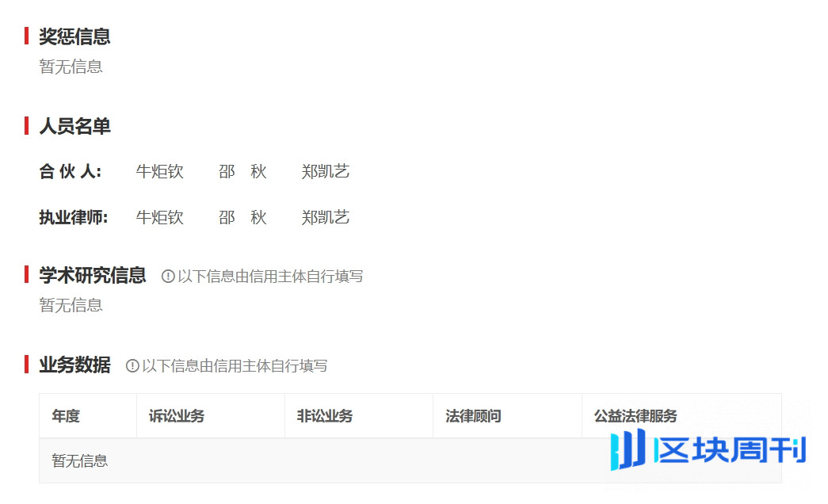Click the 奖惩信息 section heading
Screen dimensions: 828x504
click(x=74, y=36)
